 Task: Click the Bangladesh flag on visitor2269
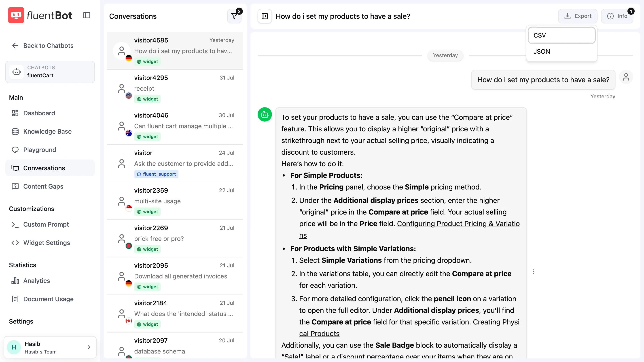click(x=129, y=246)
